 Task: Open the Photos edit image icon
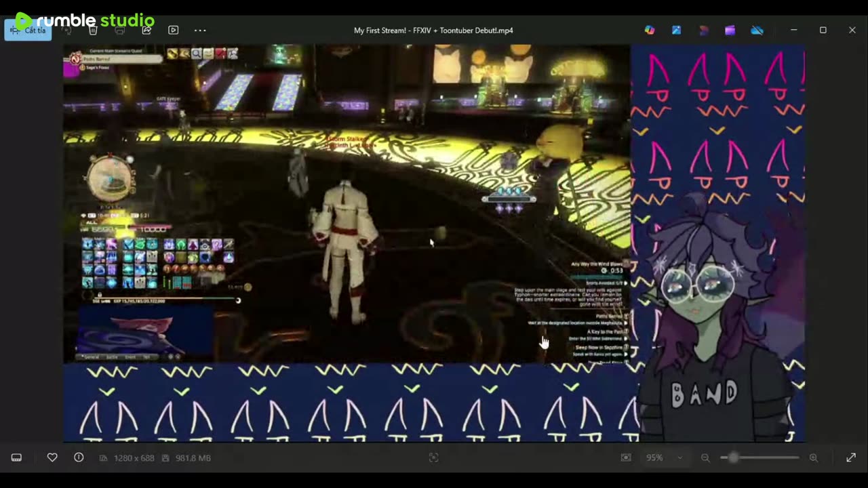coord(676,30)
